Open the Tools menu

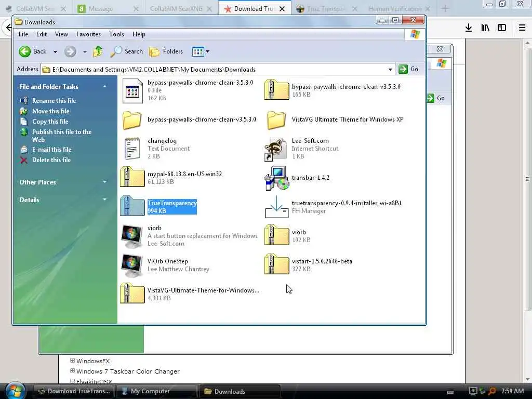[x=116, y=34]
